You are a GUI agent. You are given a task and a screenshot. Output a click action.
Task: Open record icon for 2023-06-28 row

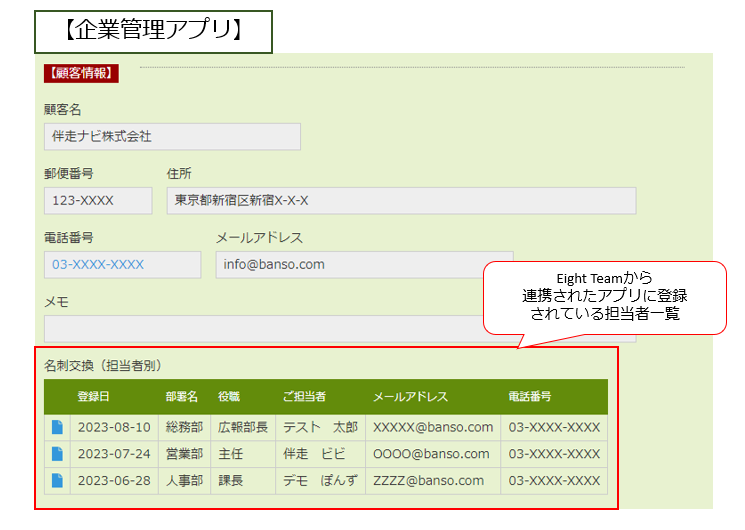[x=57, y=481]
